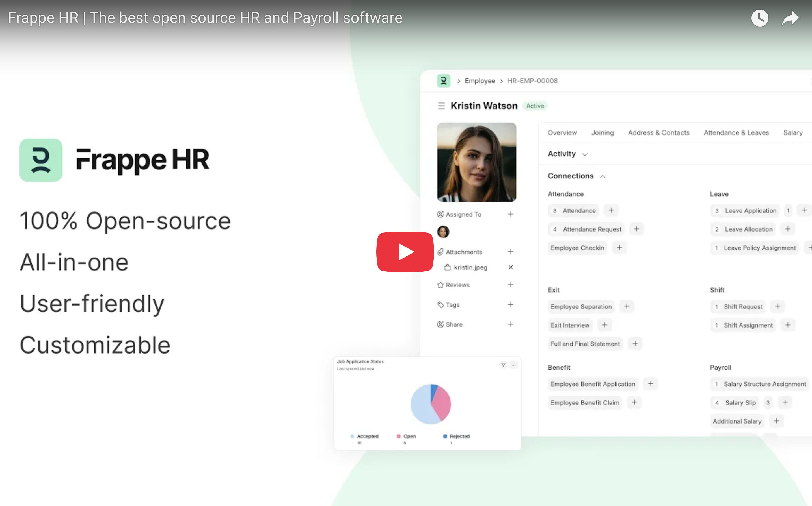The height and width of the screenshot is (506, 812).
Task: Click the Tags label icon
Action: [440, 305]
